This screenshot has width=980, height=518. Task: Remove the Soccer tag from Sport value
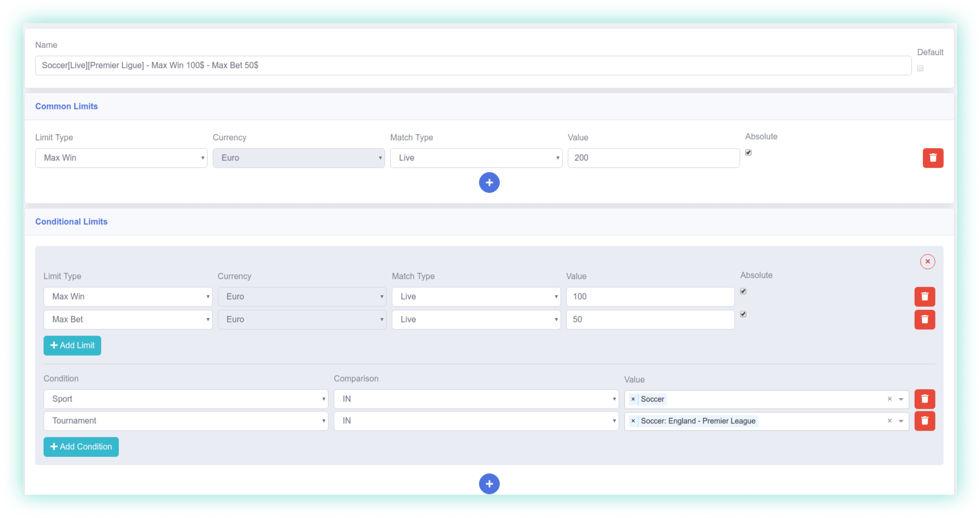tap(633, 399)
